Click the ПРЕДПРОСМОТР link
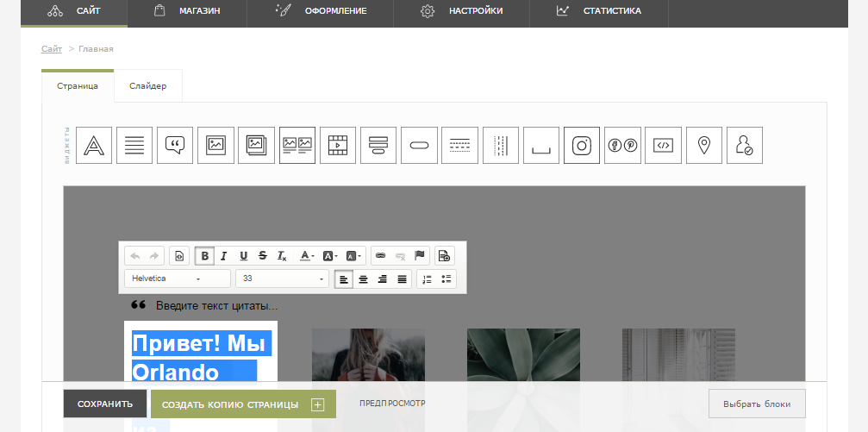The image size is (868, 432). coord(392,404)
